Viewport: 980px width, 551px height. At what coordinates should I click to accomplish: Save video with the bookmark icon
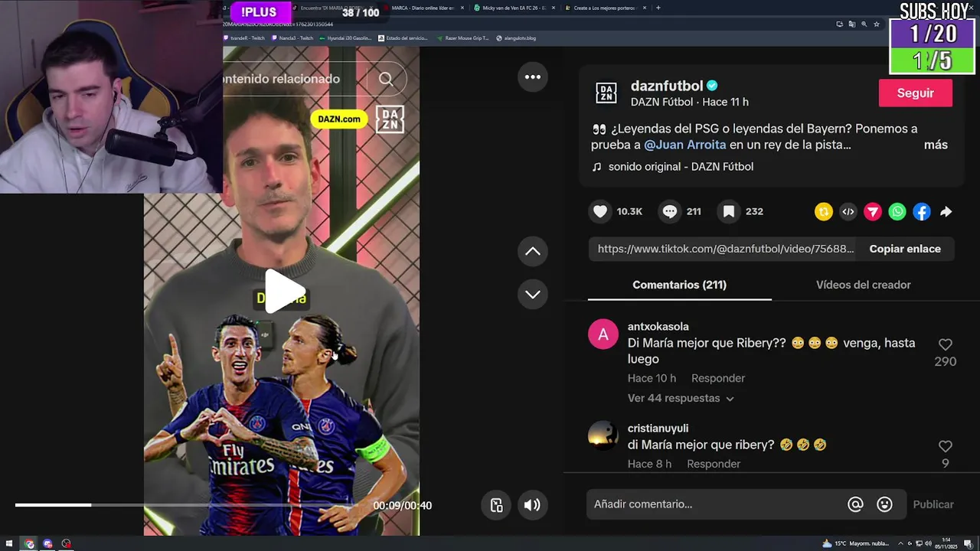tap(729, 211)
